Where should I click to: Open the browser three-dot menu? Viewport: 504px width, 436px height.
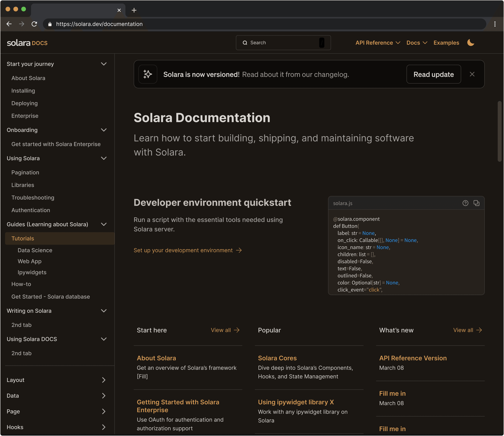(x=495, y=24)
